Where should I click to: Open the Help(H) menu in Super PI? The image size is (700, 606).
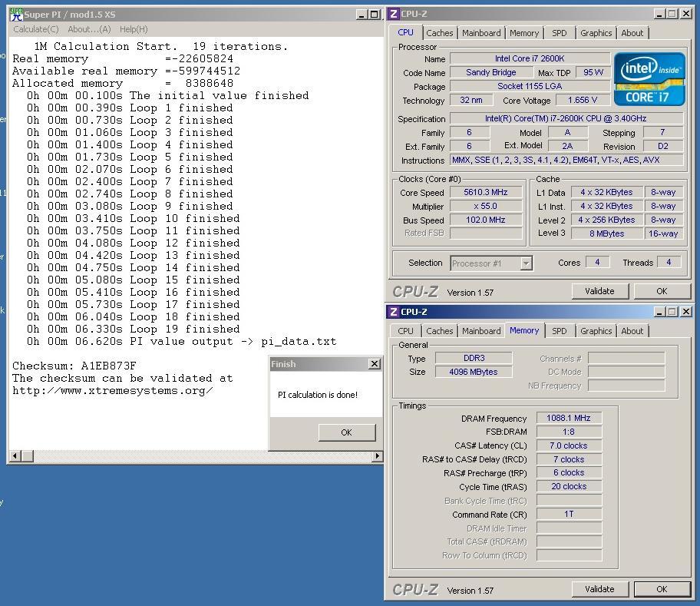(x=134, y=29)
